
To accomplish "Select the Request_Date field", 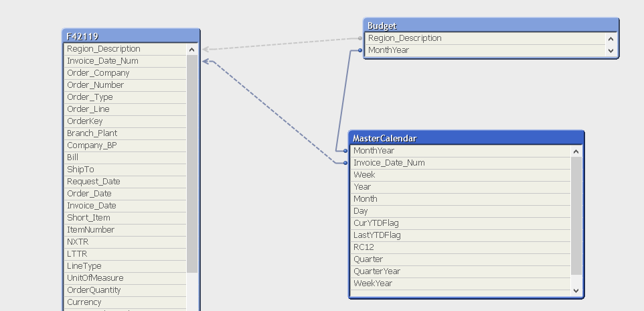I will [x=125, y=182].
